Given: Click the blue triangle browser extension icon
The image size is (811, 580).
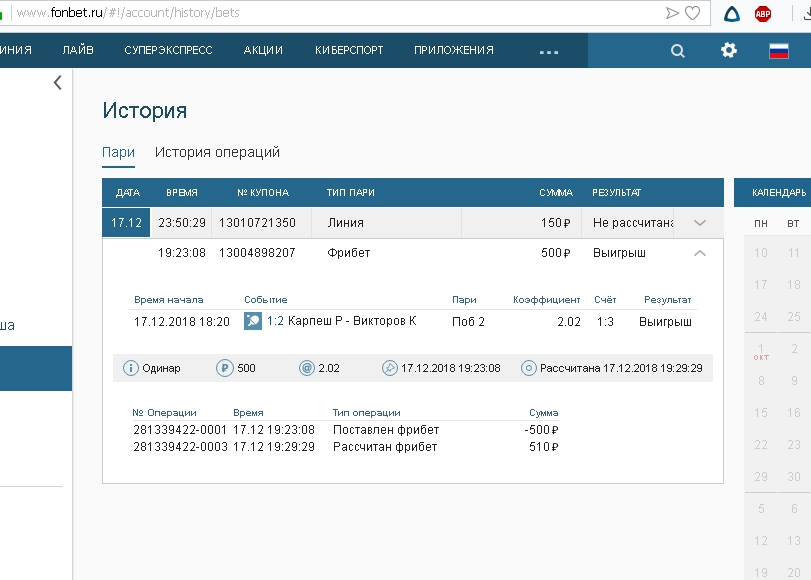Looking at the screenshot, I should coord(732,13).
